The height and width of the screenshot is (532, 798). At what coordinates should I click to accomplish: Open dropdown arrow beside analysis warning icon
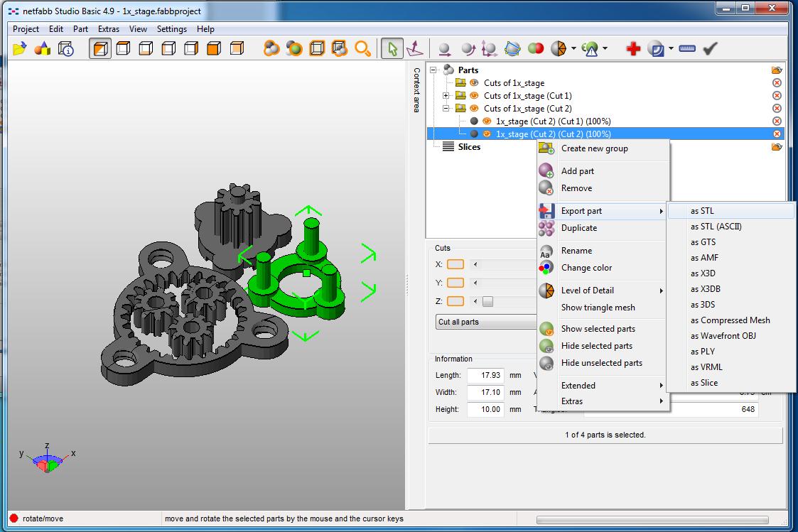coord(605,49)
